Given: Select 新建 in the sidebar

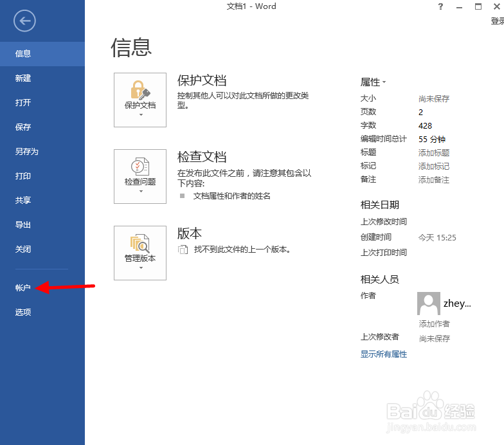Looking at the screenshot, I should [42, 78].
